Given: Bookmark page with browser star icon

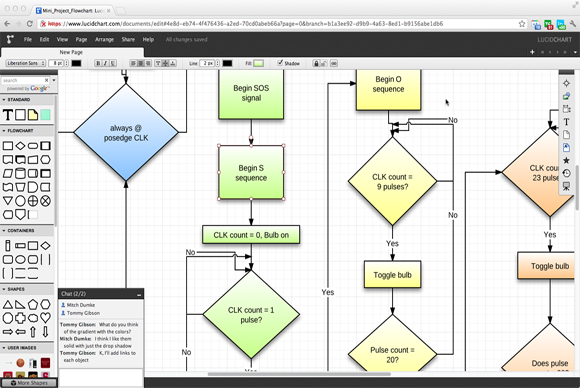Looking at the screenshot, I should tap(522, 24).
